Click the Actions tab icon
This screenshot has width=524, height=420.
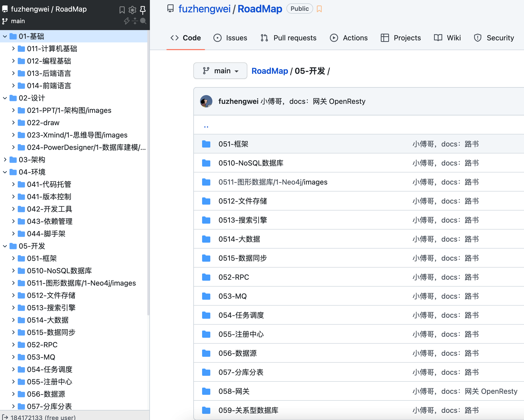click(334, 38)
